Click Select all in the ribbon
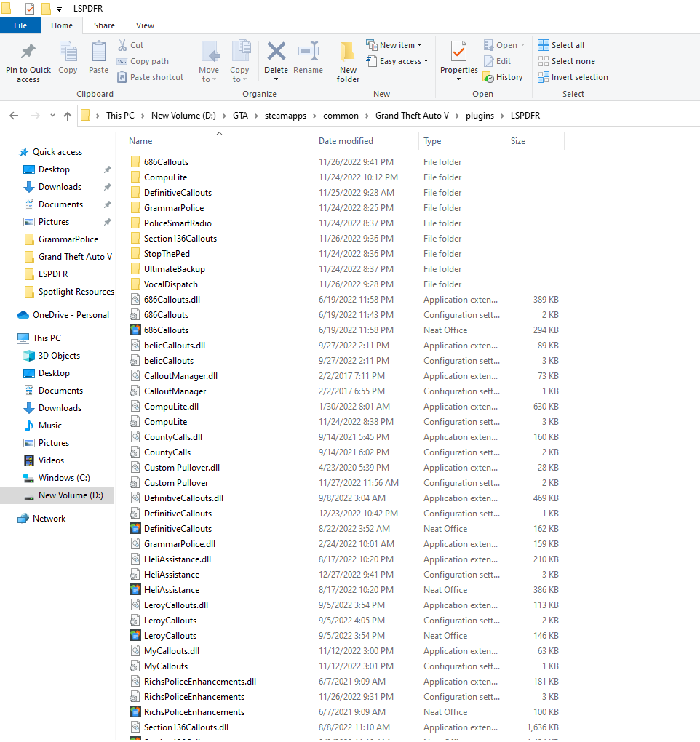 click(x=561, y=45)
